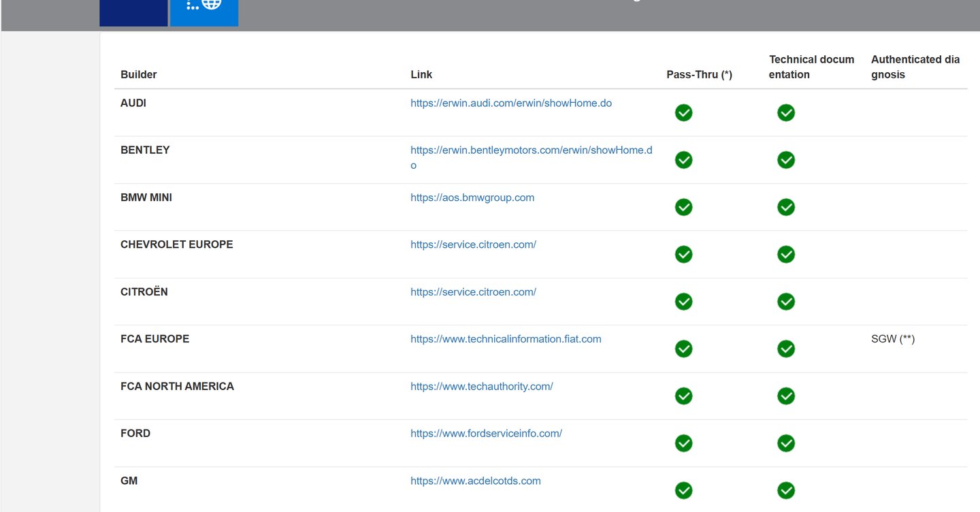Viewport: 980px width, 512px height.
Task: Click the Pass-Thru (*) column header
Action: 700,75
